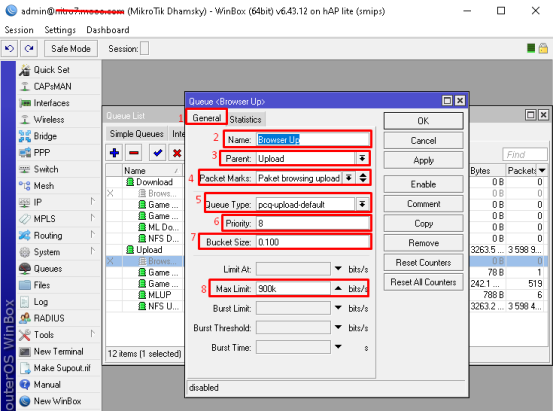
Task: Click the Redo arrow in toolbar
Action: (29, 48)
